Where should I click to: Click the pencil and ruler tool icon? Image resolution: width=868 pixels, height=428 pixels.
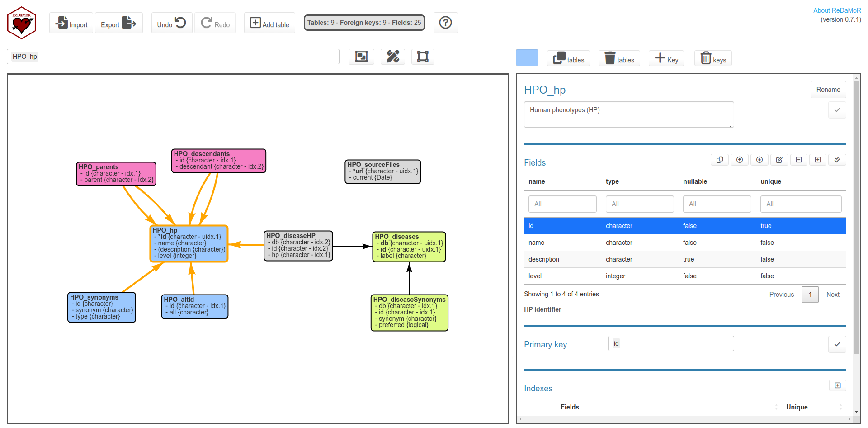(392, 57)
